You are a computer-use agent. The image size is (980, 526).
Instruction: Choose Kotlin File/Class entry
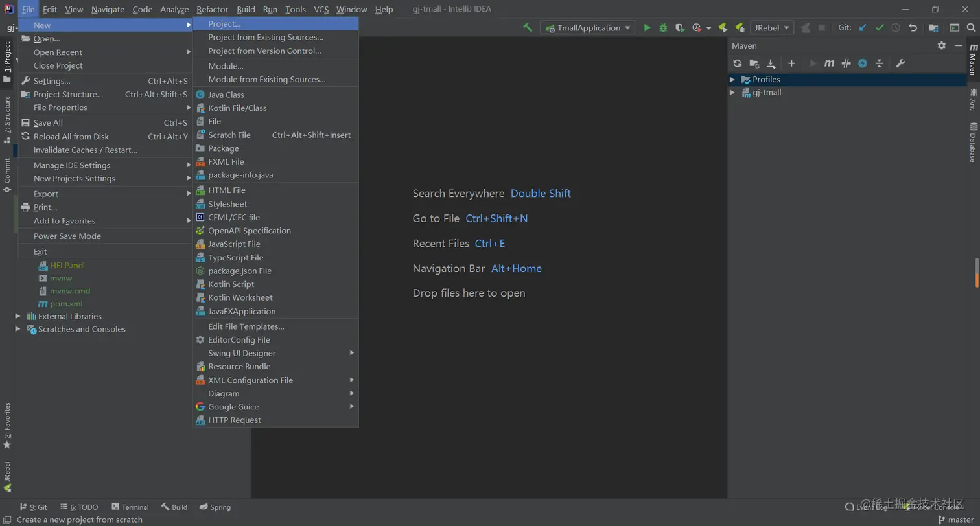pos(276,108)
